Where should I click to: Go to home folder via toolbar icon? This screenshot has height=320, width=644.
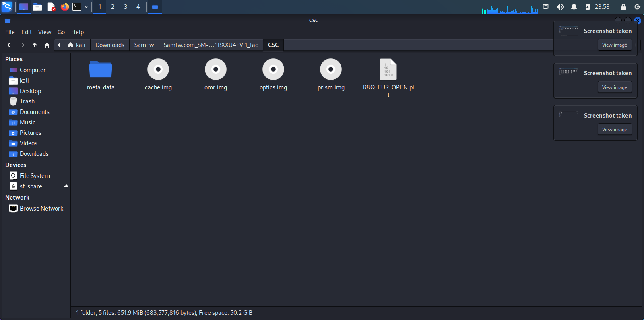point(47,45)
